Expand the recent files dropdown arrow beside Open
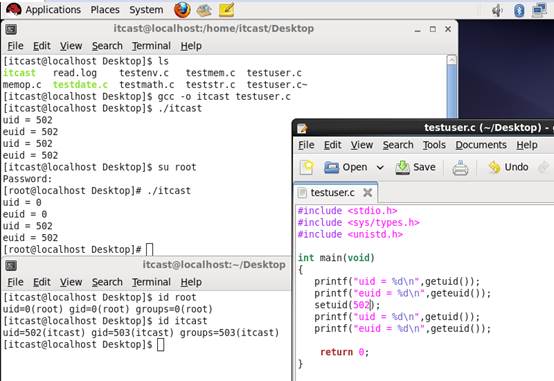The image size is (554, 381). (x=380, y=167)
